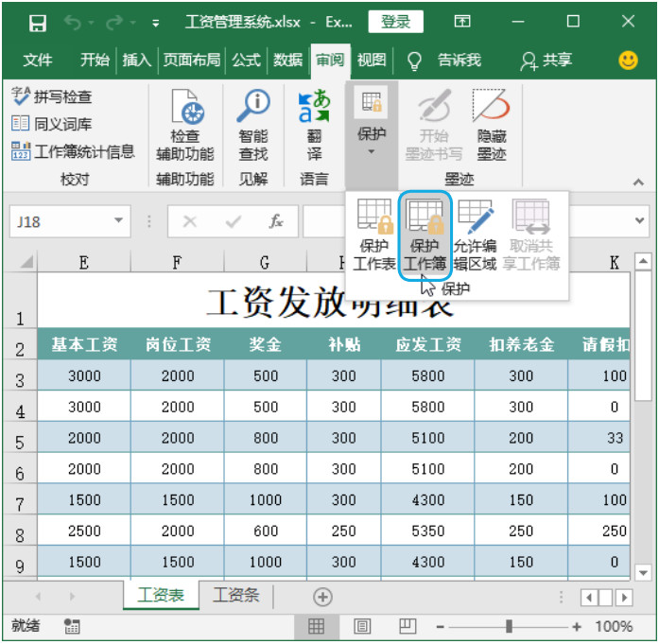Screen dimensions: 659x644
Task: Select column E header
Action: pos(83,262)
